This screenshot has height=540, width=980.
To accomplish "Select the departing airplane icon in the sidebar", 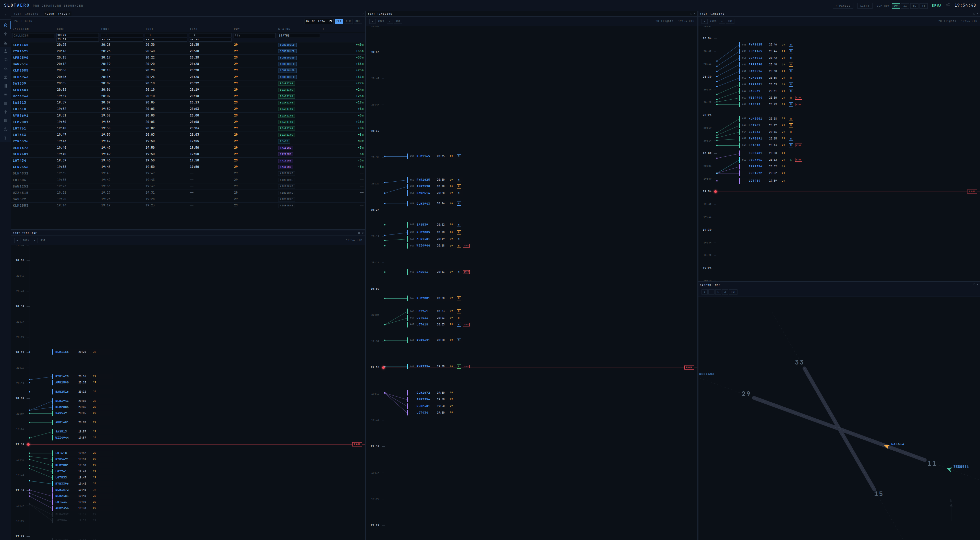I will click(x=5, y=34).
